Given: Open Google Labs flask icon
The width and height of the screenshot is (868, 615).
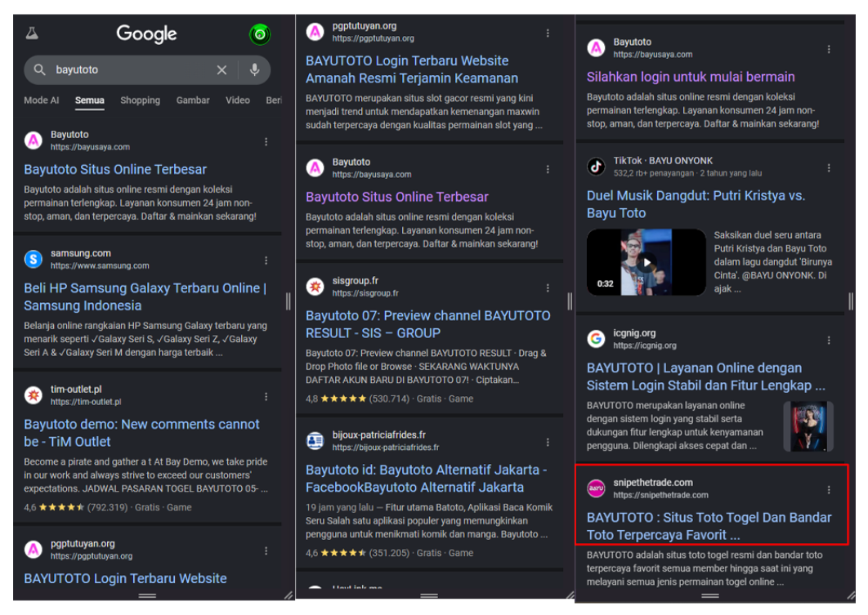Looking at the screenshot, I should point(32,33).
